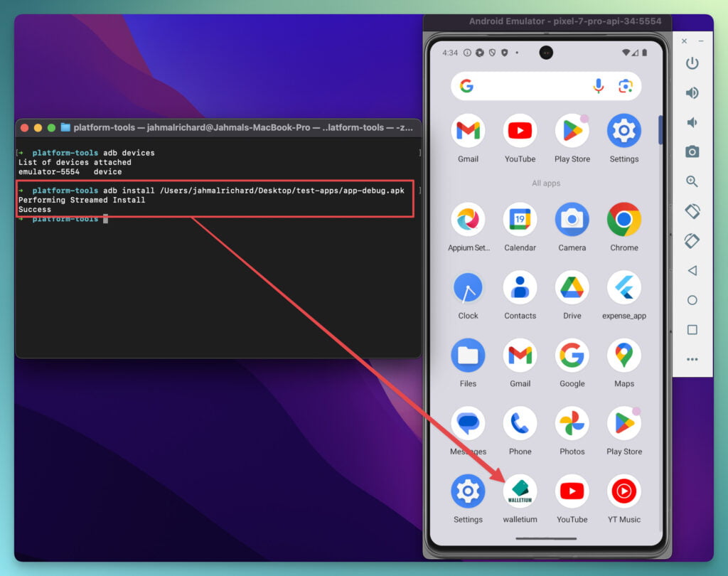Open Settings in the bottom app row
Viewport: 728px width, 576px height.
(468, 491)
